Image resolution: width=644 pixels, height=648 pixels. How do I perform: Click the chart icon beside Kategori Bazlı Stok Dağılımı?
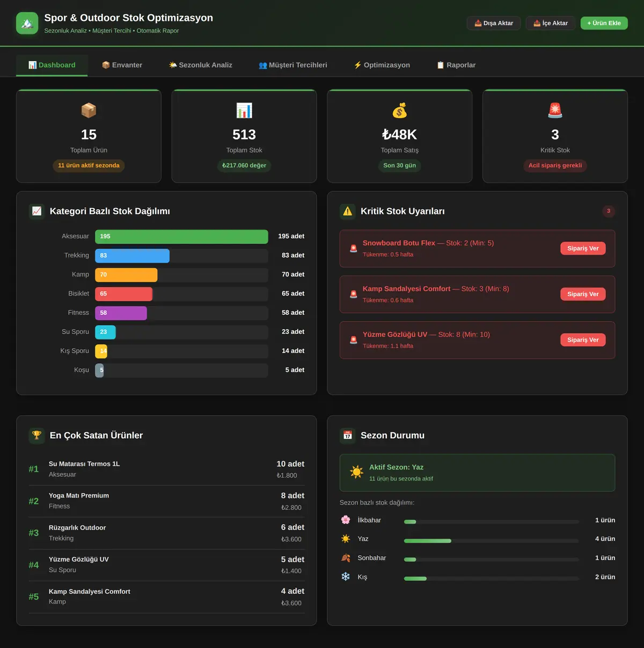36,211
